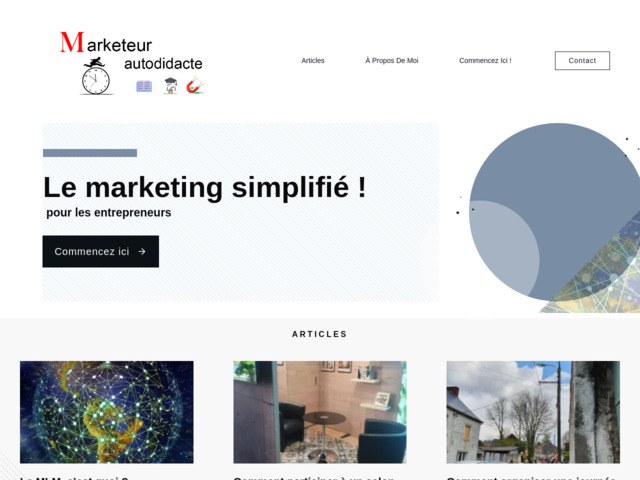Click the clock icon in logo

[x=96, y=80]
